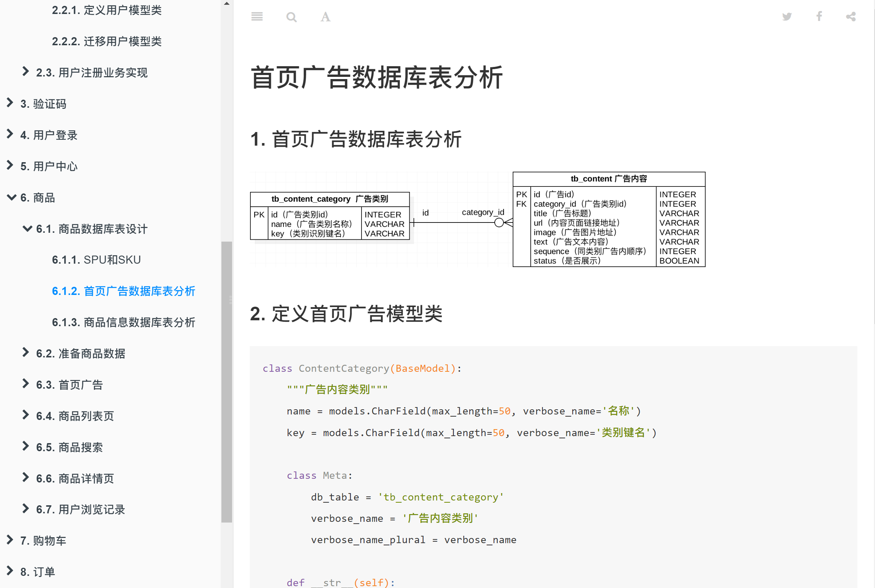
Task: Go to chapter 7 购物车
Action: pos(43,541)
